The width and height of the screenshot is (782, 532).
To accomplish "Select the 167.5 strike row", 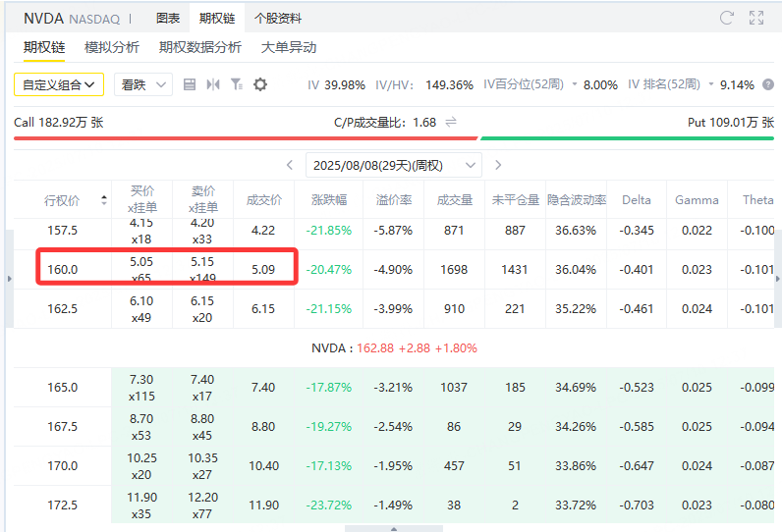I will click(394, 427).
